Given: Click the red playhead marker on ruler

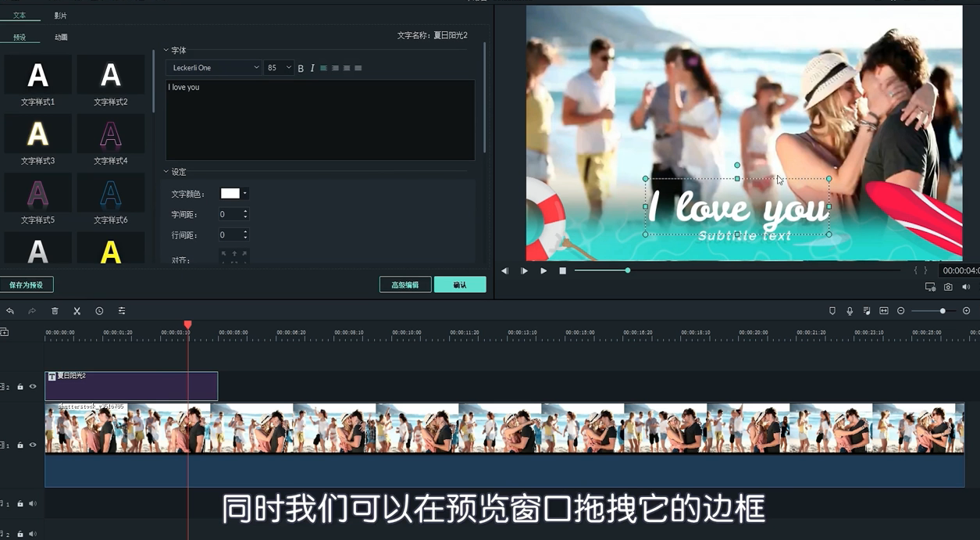Looking at the screenshot, I should (x=187, y=324).
